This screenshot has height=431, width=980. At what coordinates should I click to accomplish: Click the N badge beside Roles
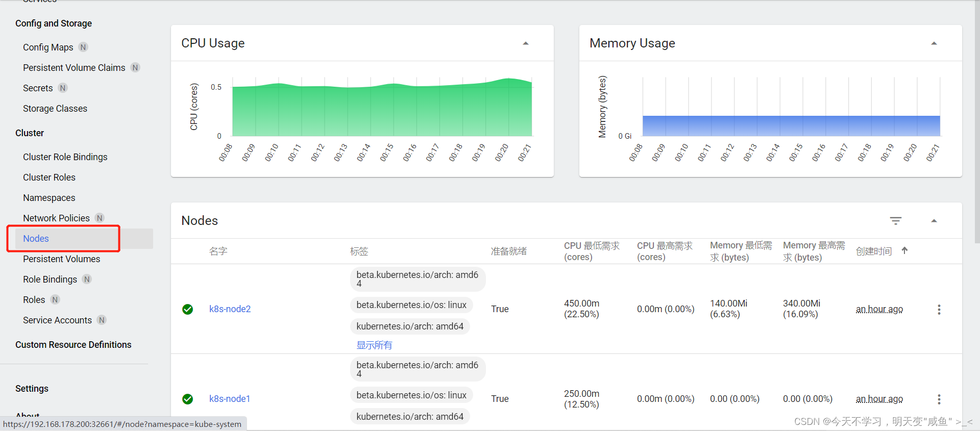[x=55, y=299]
